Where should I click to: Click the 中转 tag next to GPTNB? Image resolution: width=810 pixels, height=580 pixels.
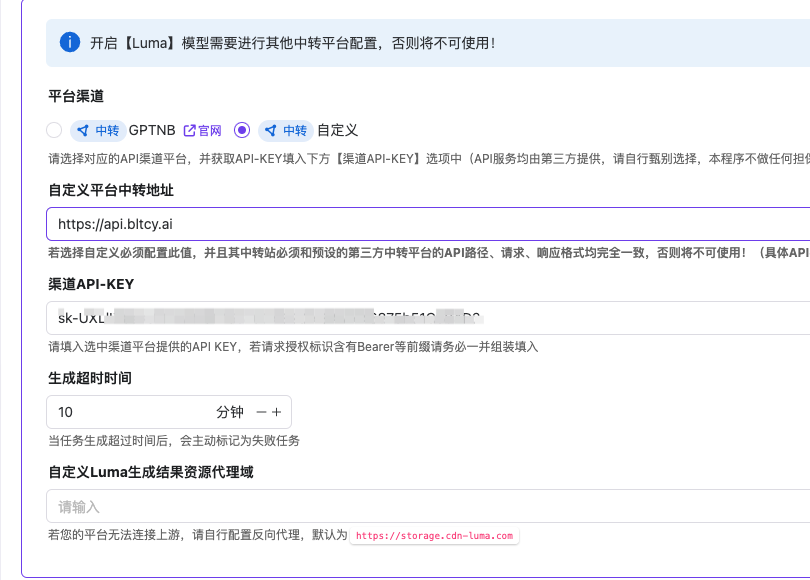[x=98, y=130]
